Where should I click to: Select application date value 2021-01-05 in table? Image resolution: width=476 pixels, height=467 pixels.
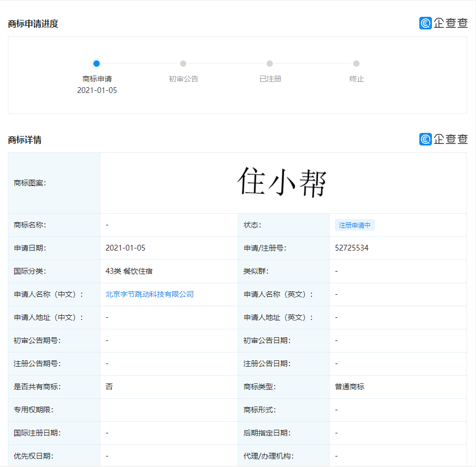coord(125,248)
